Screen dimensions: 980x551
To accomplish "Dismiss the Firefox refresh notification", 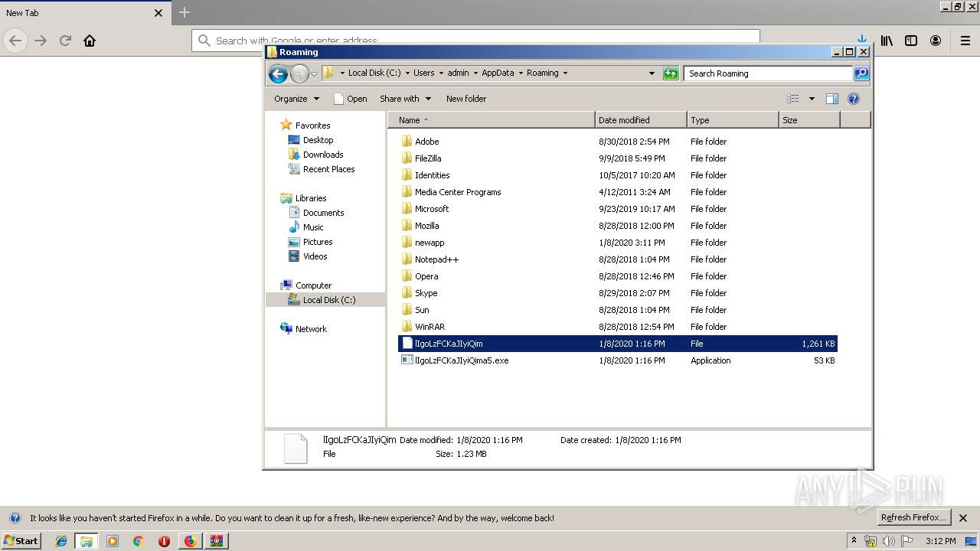I will click(963, 518).
